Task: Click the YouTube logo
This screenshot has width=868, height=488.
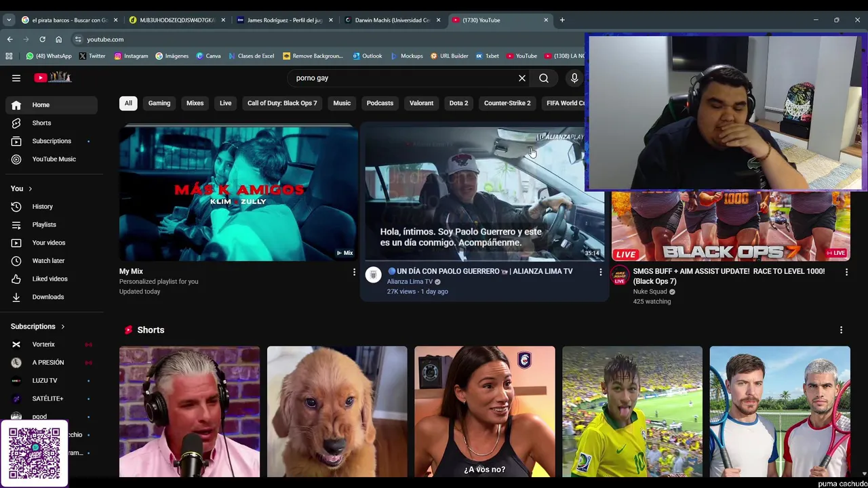Action: pyautogui.click(x=53, y=77)
